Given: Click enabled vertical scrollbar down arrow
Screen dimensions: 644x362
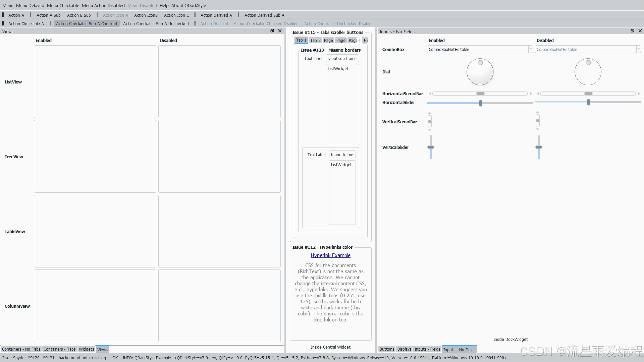Looking at the screenshot, I should pos(430,130).
